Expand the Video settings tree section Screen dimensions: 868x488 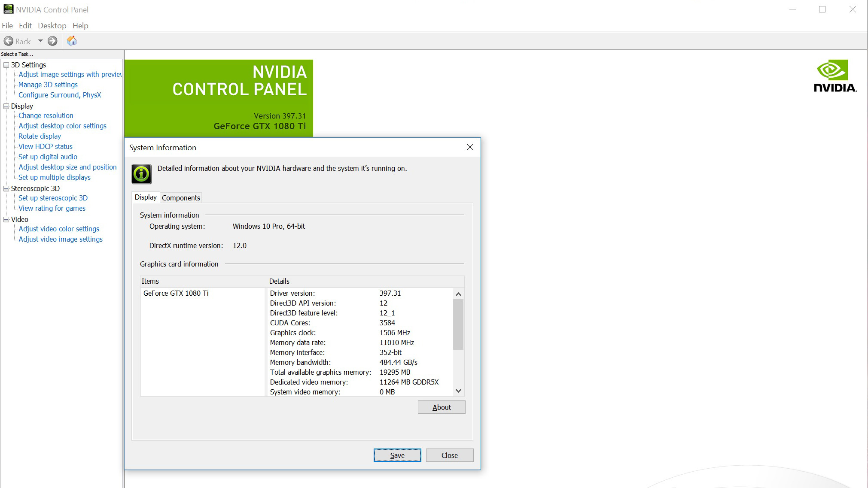click(5, 218)
